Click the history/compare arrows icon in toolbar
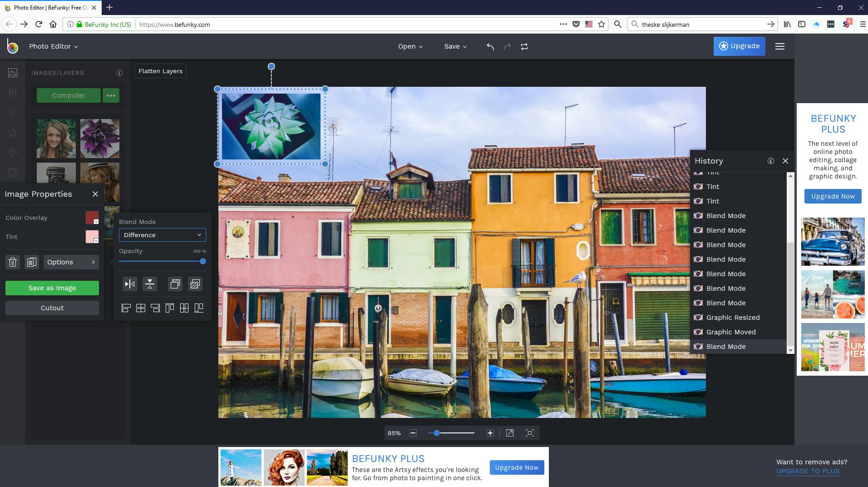Screen dimensions: 868x487 point(524,46)
